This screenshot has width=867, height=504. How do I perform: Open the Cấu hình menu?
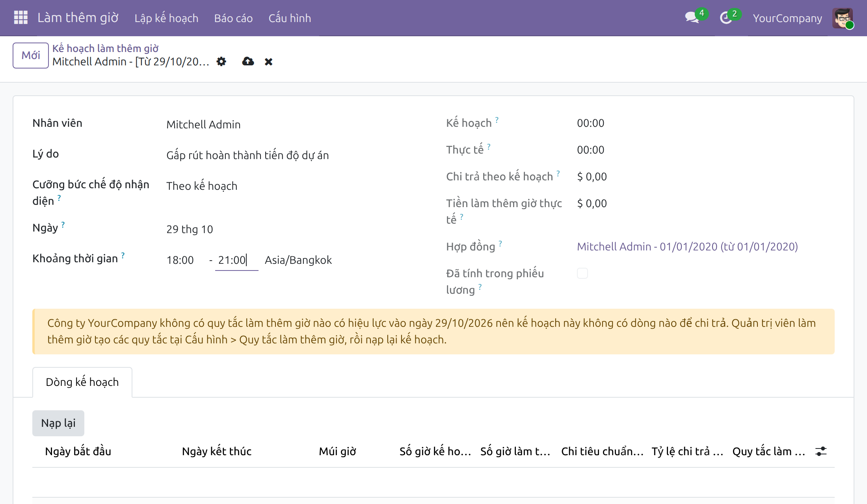pos(290,18)
